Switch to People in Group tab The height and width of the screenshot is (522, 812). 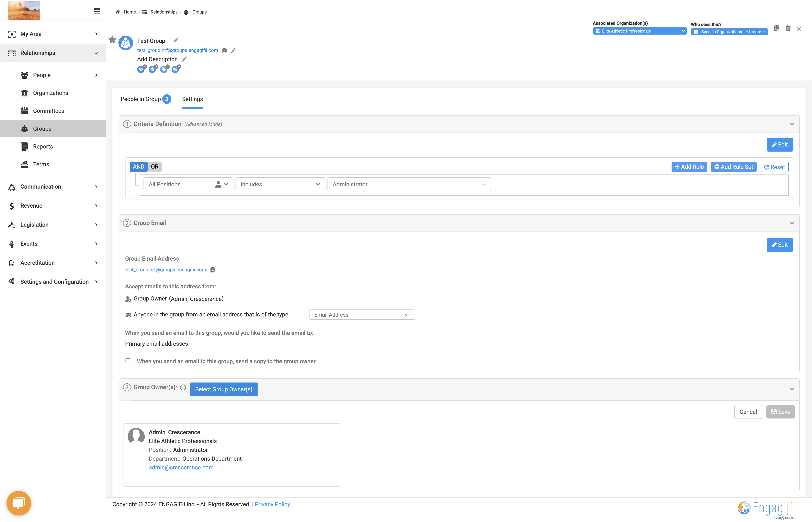[x=145, y=99]
